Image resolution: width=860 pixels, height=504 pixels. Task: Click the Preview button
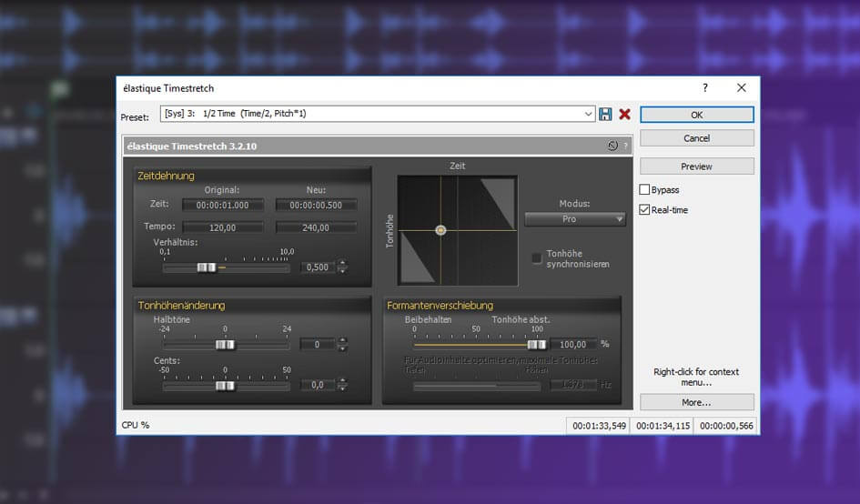point(696,166)
